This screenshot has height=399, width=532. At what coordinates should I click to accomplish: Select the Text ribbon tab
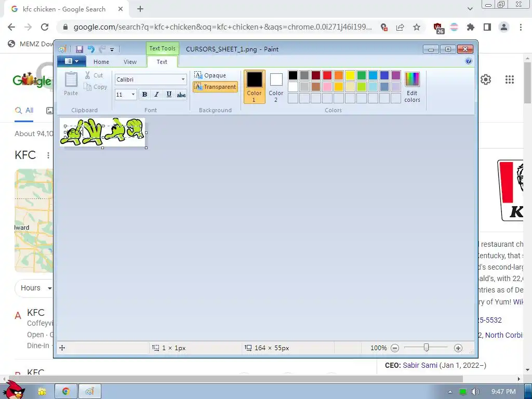[162, 62]
